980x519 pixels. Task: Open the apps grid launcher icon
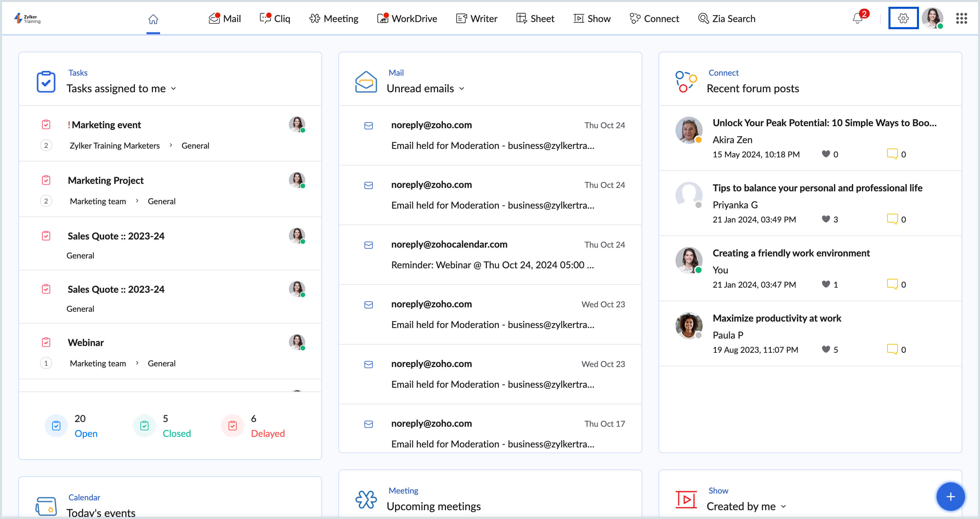tap(961, 18)
